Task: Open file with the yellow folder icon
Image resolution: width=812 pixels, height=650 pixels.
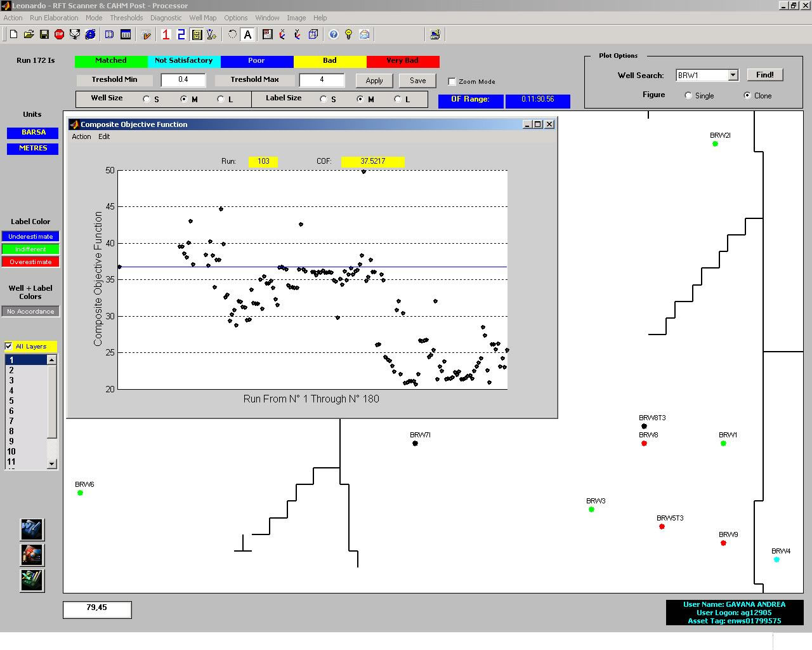Action: (29, 34)
